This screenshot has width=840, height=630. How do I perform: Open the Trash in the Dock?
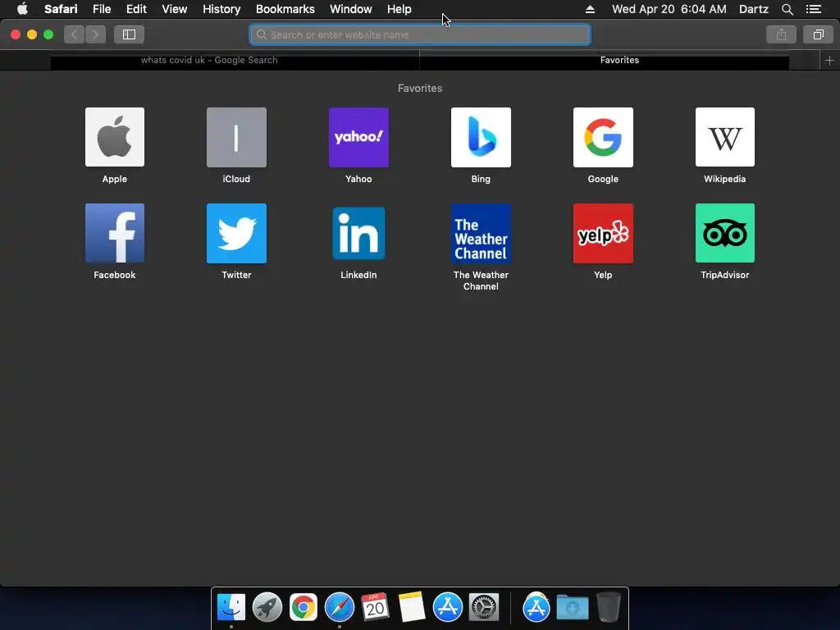coord(609,608)
